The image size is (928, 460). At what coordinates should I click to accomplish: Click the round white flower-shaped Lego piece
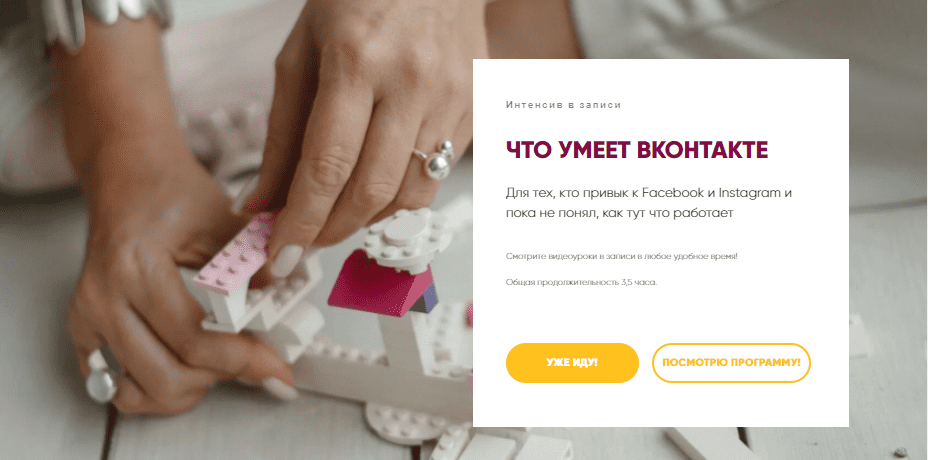pyautogui.click(x=407, y=237)
